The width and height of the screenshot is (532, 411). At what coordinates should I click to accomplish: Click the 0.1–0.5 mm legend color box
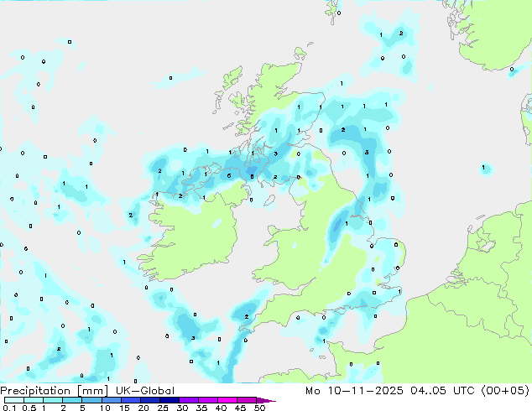pos(14,400)
